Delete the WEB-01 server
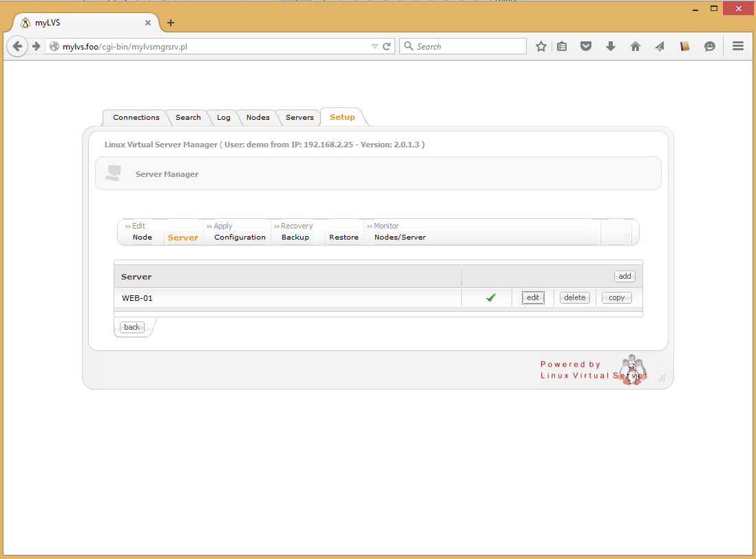The height and width of the screenshot is (559, 756). 574,297
